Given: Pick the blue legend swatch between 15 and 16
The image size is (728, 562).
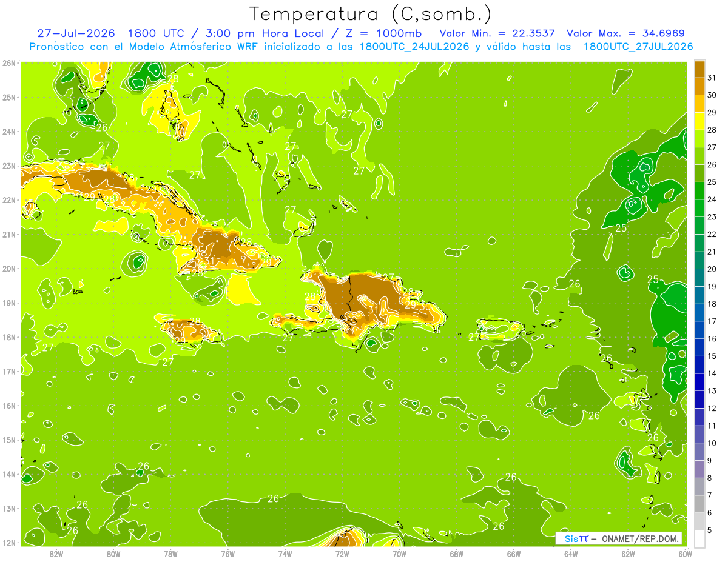Looking at the screenshot, I should point(699,347).
